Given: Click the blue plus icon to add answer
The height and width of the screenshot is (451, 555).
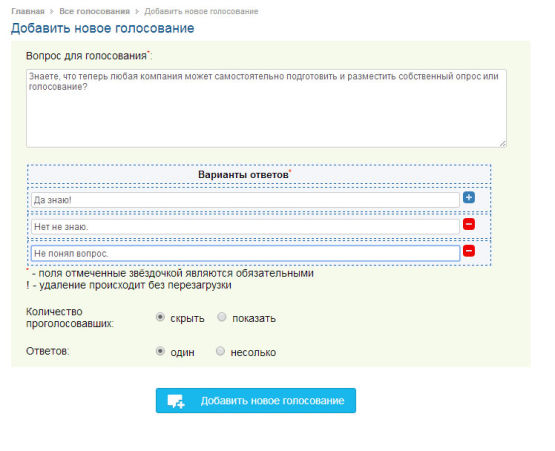Looking at the screenshot, I should (469, 198).
